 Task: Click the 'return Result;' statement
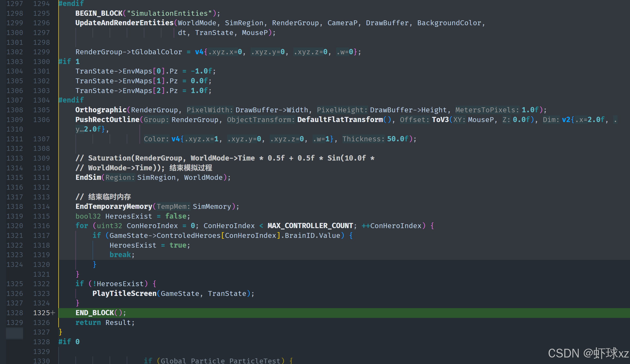pyautogui.click(x=105, y=323)
